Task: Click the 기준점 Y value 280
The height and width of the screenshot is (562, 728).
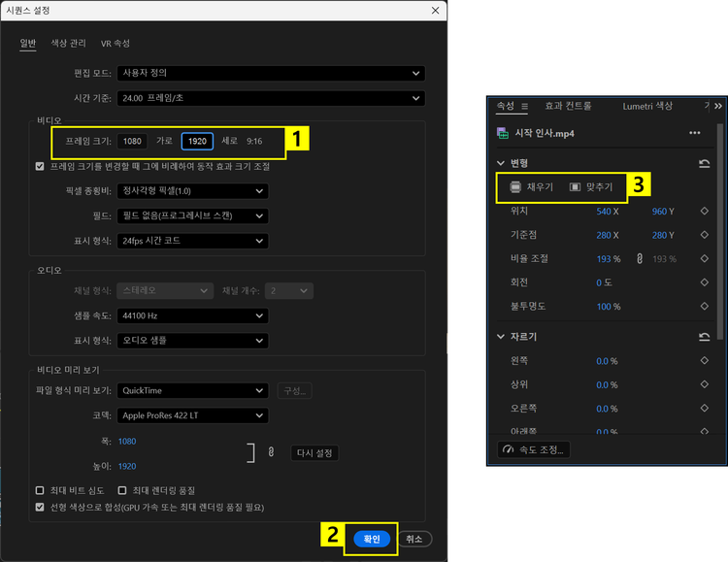Action: click(659, 235)
